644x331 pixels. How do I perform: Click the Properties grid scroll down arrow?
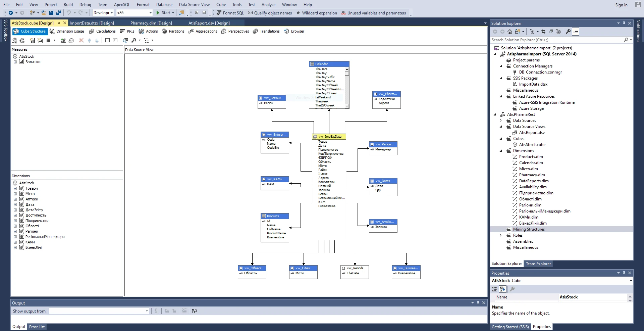tap(630, 301)
